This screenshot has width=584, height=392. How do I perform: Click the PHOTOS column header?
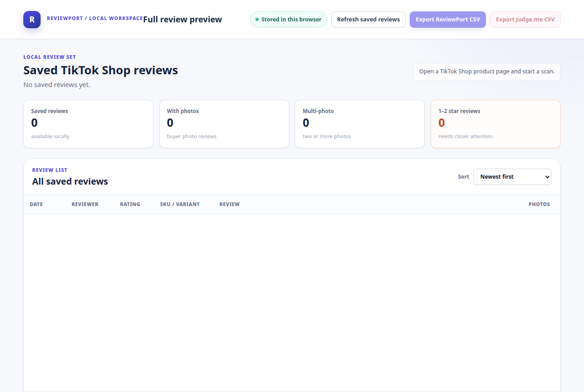coord(539,204)
